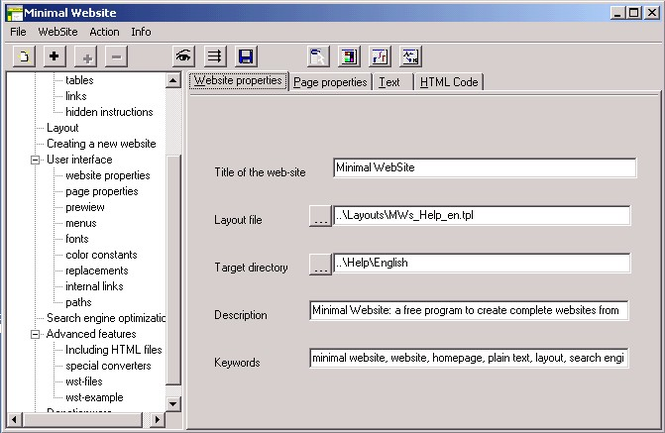The image size is (665, 433).
Task: Select the tables tree item
Action: pos(79,80)
